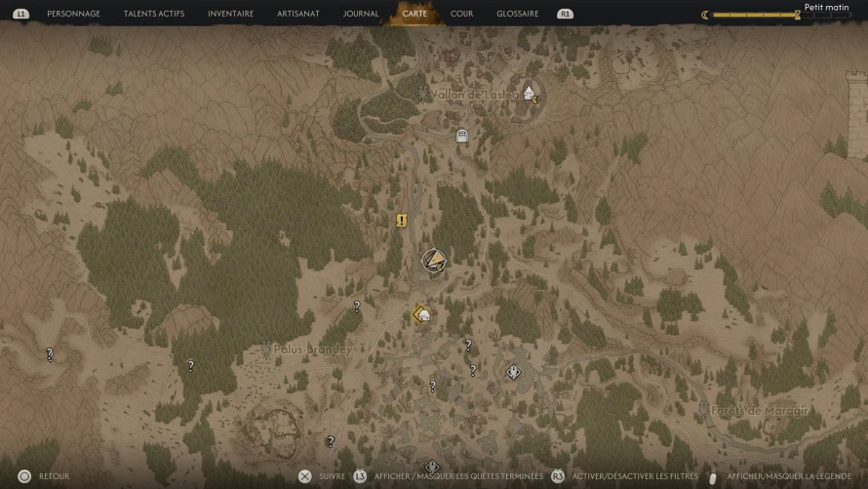Click the Vallon de Laslea region label
This screenshot has height=489, width=868.
(x=474, y=95)
